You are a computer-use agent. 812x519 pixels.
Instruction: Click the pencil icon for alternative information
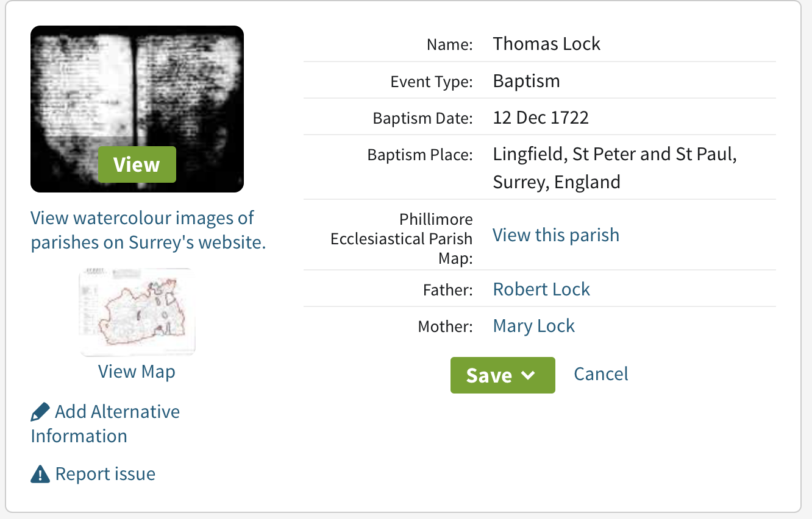[40, 412]
